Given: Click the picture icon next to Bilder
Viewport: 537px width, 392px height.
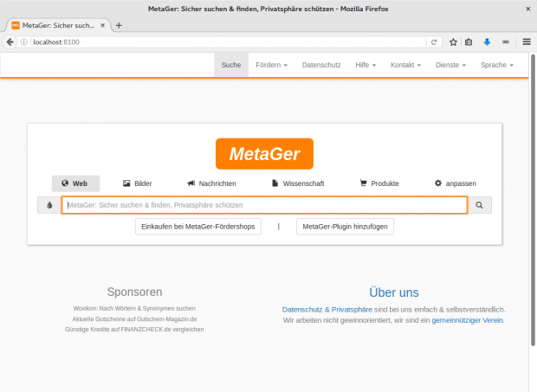Looking at the screenshot, I should point(126,183).
